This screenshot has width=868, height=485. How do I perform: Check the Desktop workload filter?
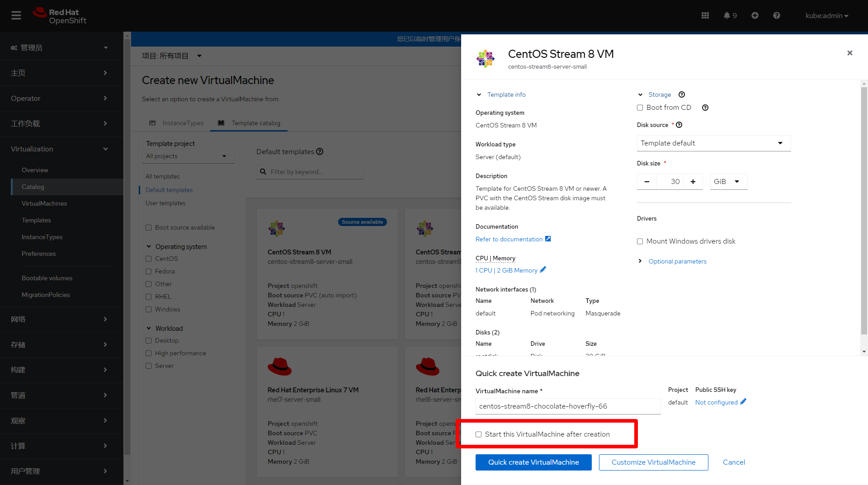(x=148, y=340)
